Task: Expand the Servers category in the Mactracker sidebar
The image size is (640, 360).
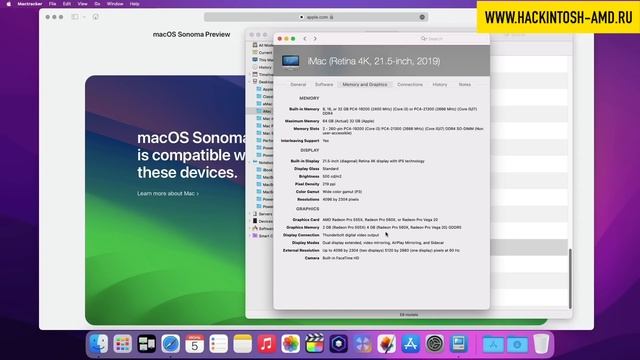Action: (x=250, y=214)
